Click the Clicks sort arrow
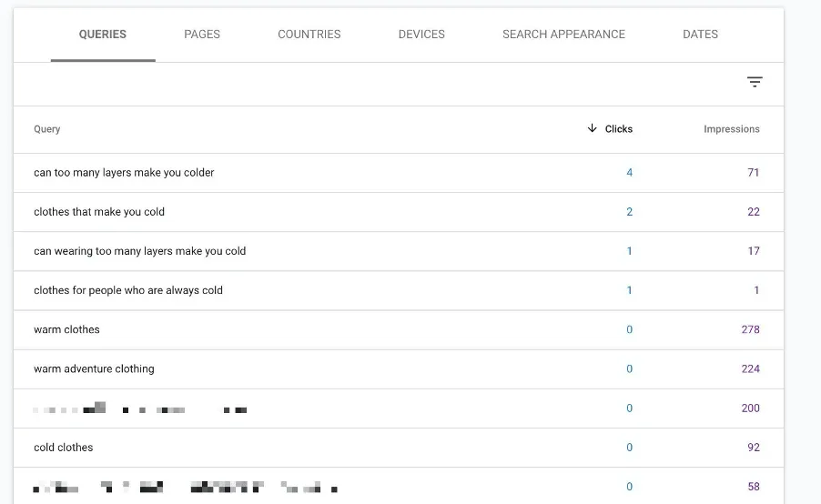This screenshot has height=504, width=821. point(593,128)
